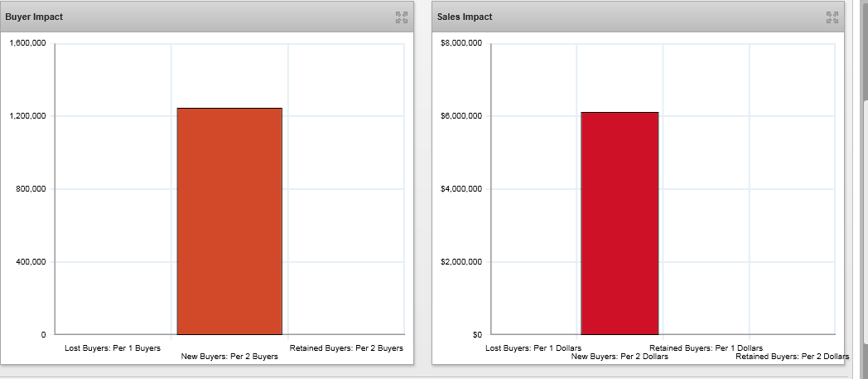Viewport: 868px width, 379px height.
Task: Click the 'Retained Buyers: Per 2 Dollars' label
Action: (x=792, y=357)
